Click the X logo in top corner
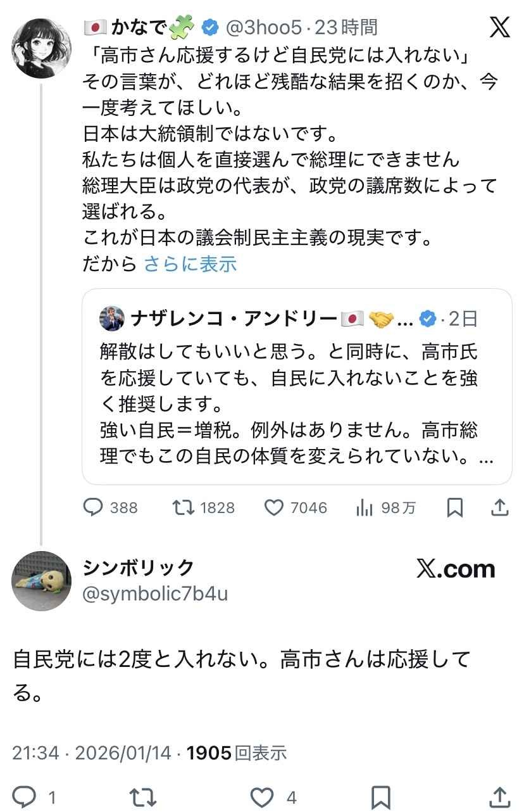524x812 pixels. [x=499, y=28]
